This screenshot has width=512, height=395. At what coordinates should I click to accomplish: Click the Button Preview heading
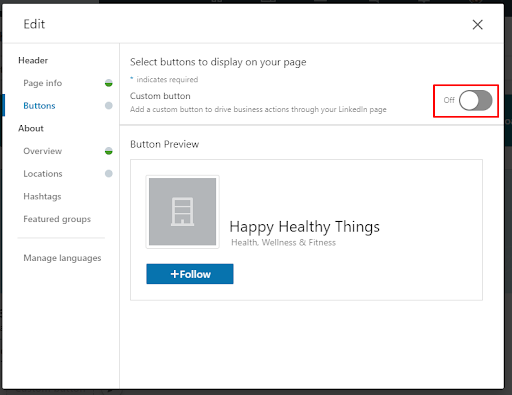tap(165, 144)
